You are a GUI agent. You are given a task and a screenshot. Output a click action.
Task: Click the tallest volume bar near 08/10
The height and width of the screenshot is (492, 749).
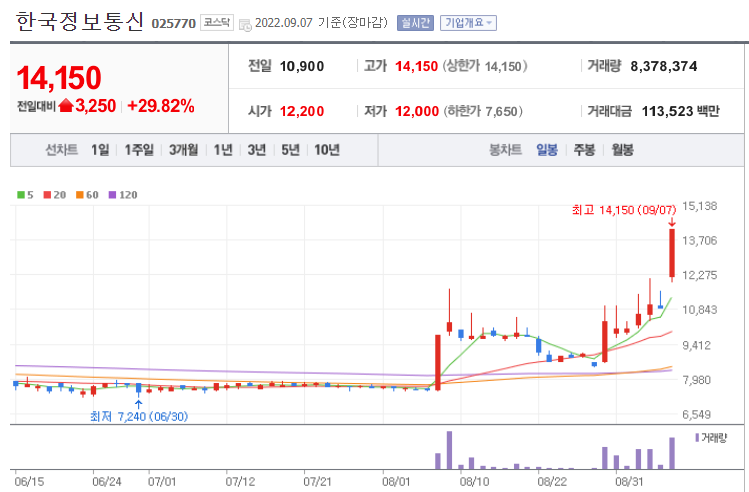click(x=449, y=450)
